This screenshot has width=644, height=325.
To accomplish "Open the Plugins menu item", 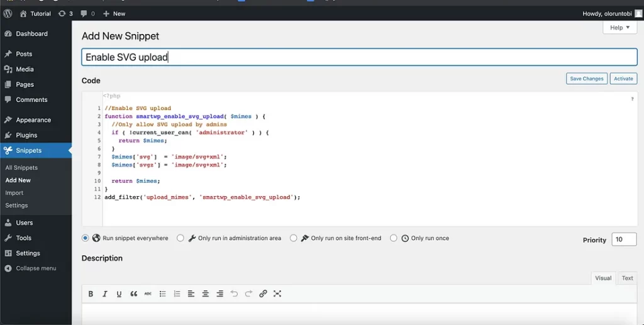I will [x=26, y=135].
